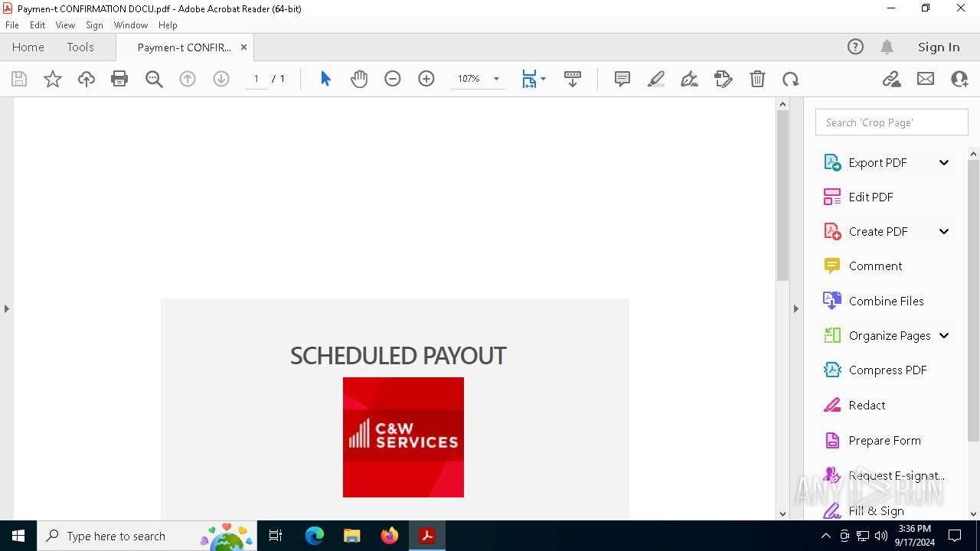980x551 pixels.
Task: Open the Window menu
Action: coord(131,25)
